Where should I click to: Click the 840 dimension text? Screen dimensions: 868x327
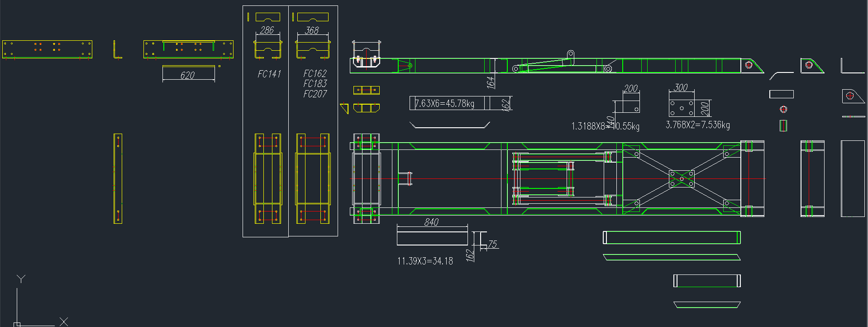pos(431,222)
